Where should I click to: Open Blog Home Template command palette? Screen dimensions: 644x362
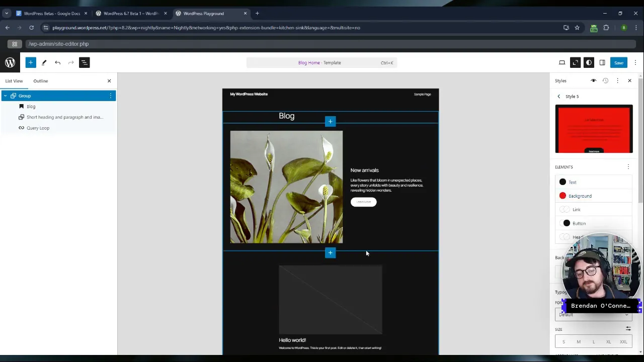(x=322, y=62)
